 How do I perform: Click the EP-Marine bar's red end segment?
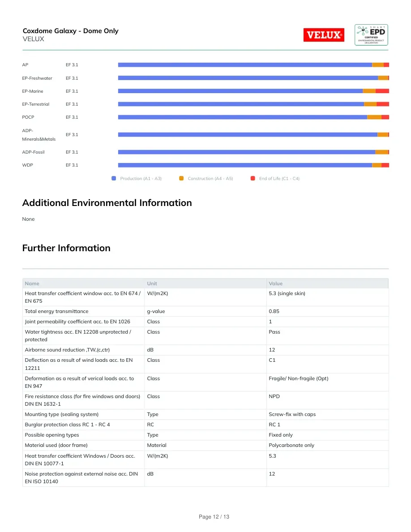tap(382, 91)
